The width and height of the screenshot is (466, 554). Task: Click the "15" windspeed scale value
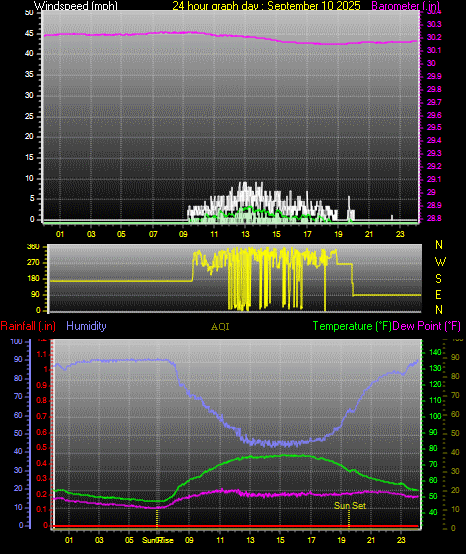click(30, 157)
